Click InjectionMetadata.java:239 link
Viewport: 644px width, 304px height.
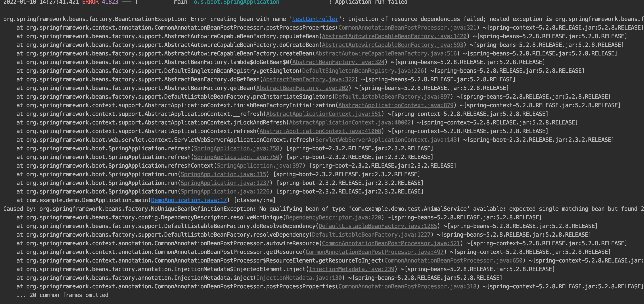click(x=351, y=269)
